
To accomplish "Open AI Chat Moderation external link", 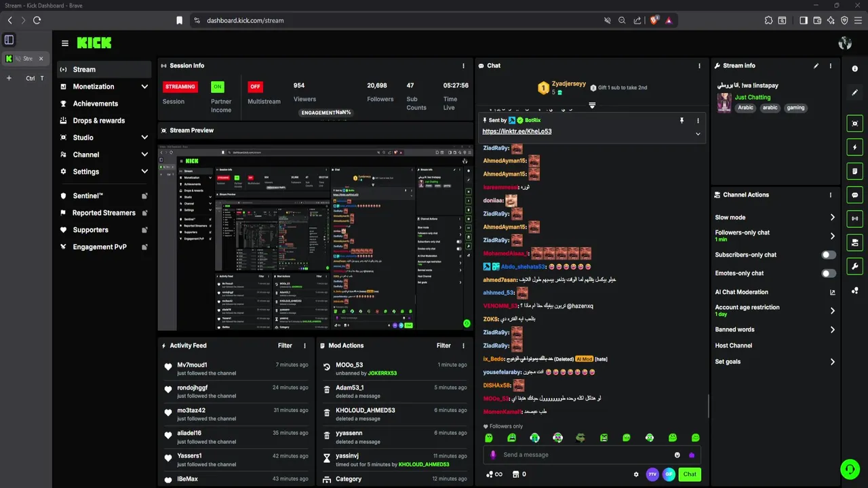I will 833,292.
